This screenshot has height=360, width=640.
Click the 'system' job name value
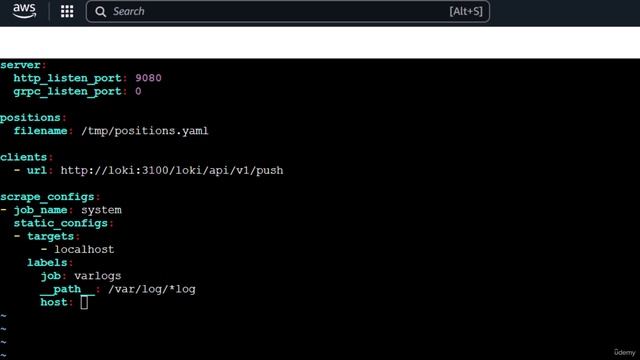pyautogui.click(x=101, y=210)
